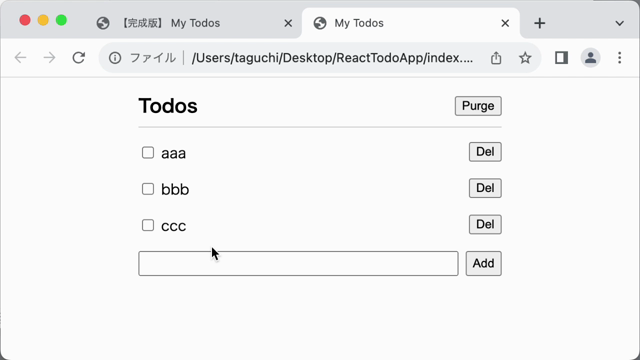
Task: Check the aaa todo checkbox
Action: point(148,153)
